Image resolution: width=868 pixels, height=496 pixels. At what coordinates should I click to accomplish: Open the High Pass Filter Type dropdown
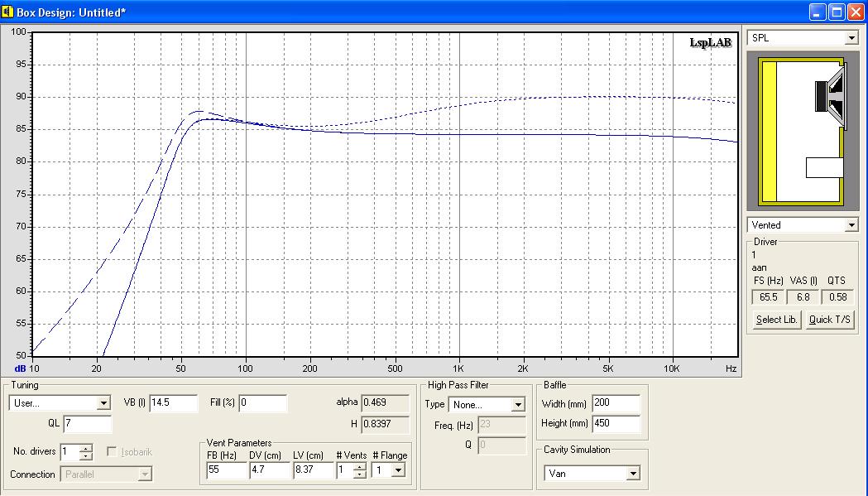click(x=518, y=405)
